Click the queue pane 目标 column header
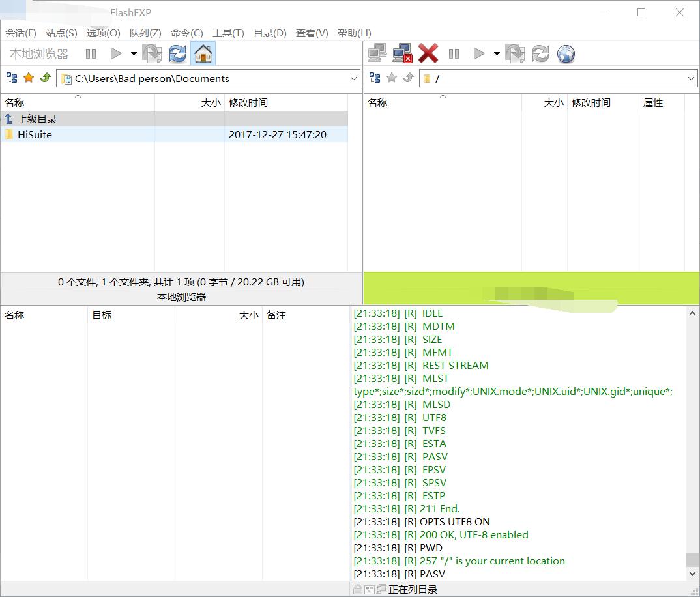Image resolution: width=700 pixels, height=597 pixels. point(131,315)
